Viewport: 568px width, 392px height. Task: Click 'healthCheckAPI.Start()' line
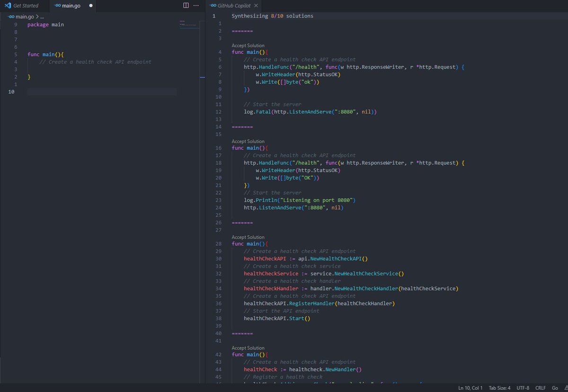pos(277,318)
